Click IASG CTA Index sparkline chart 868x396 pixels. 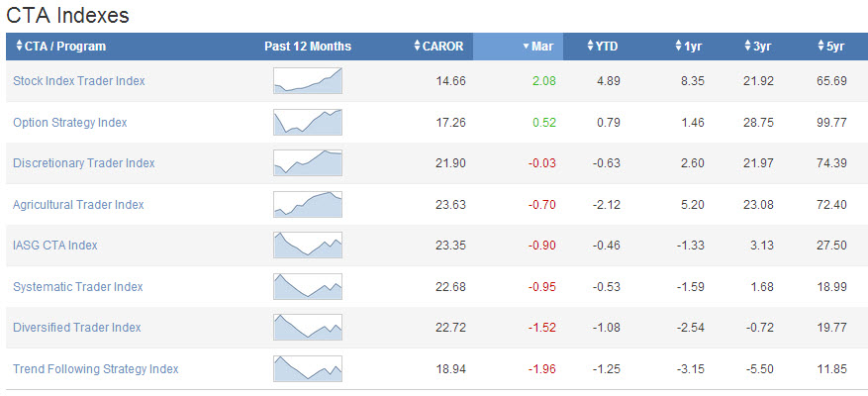click(x=308, y=246)
